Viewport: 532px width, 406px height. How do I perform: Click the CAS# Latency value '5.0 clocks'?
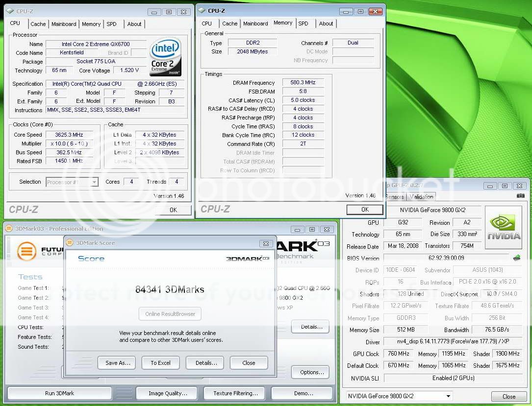303,100
